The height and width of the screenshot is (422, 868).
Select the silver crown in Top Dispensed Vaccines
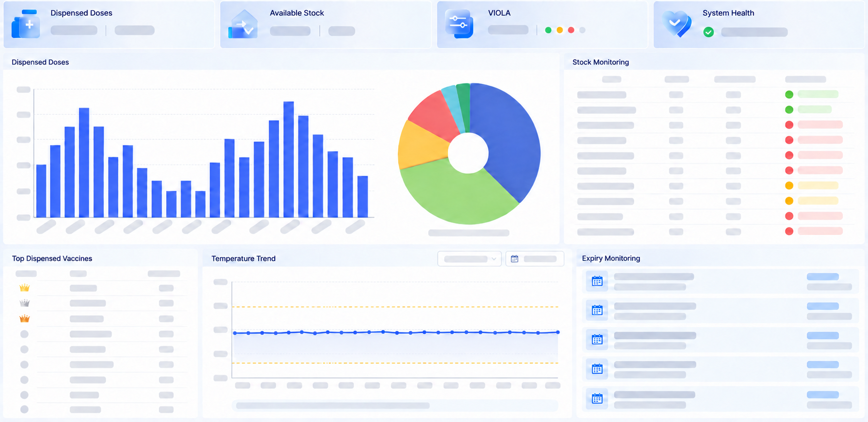(25, 303)
